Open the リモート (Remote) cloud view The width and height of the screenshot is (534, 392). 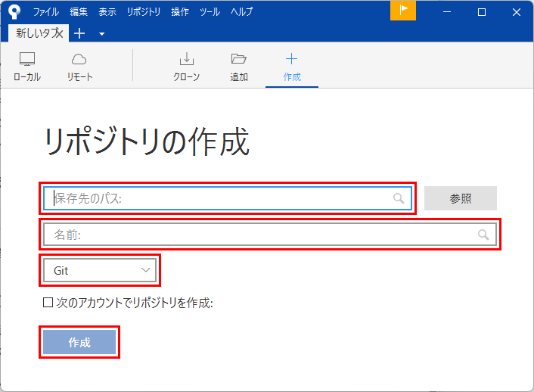(79, 67)
